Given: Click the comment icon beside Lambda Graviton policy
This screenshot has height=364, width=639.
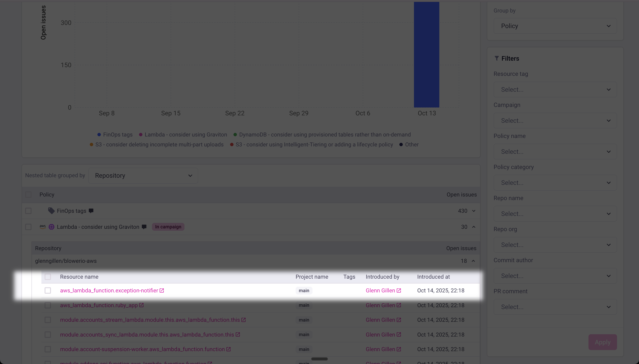Looking at the screenshot, I should (x=144, y=227).
